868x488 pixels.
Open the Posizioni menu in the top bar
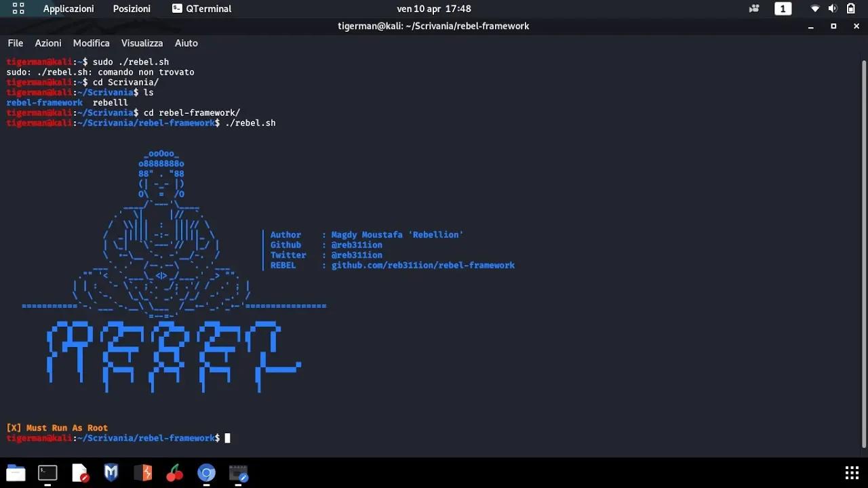click(131, 9)
